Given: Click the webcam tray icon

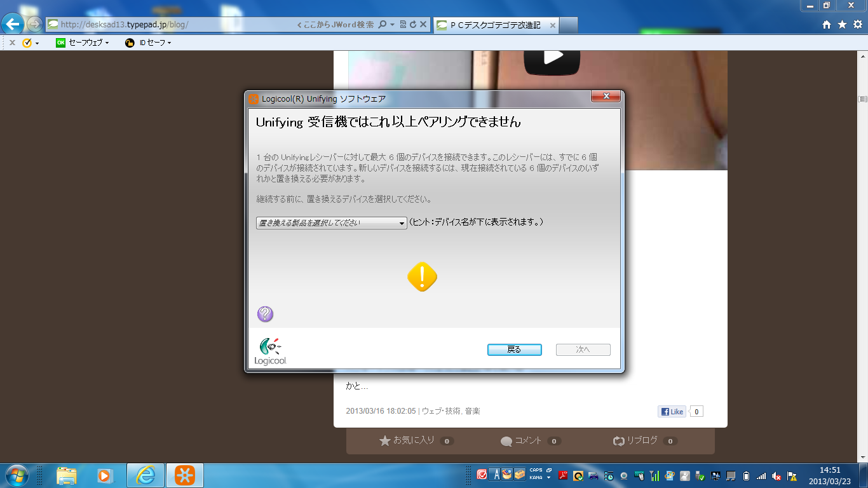Looking at the screenshot, I should pyautogui.click(x=624, y=475).
